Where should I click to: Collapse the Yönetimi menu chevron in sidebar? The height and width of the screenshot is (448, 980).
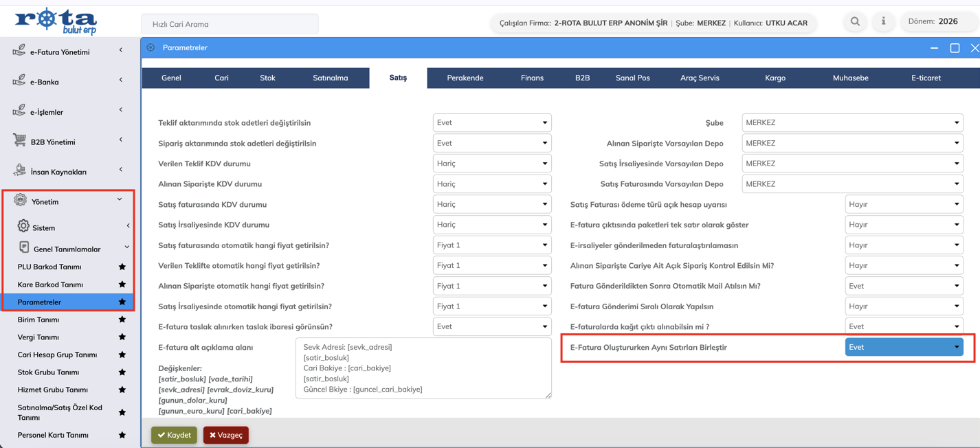pos(120,200)
